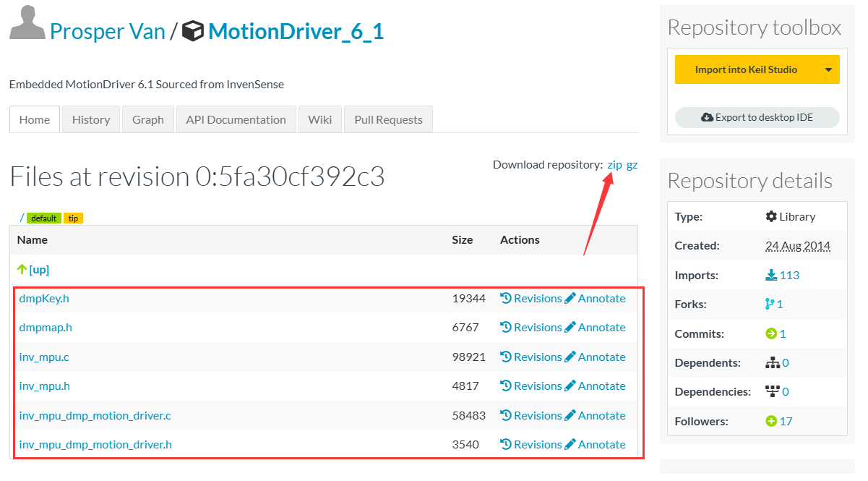Click the Dependents hierarchy icon
Image resolution: width=868 pixels, height=481 pixels.
tap(772, 363)
